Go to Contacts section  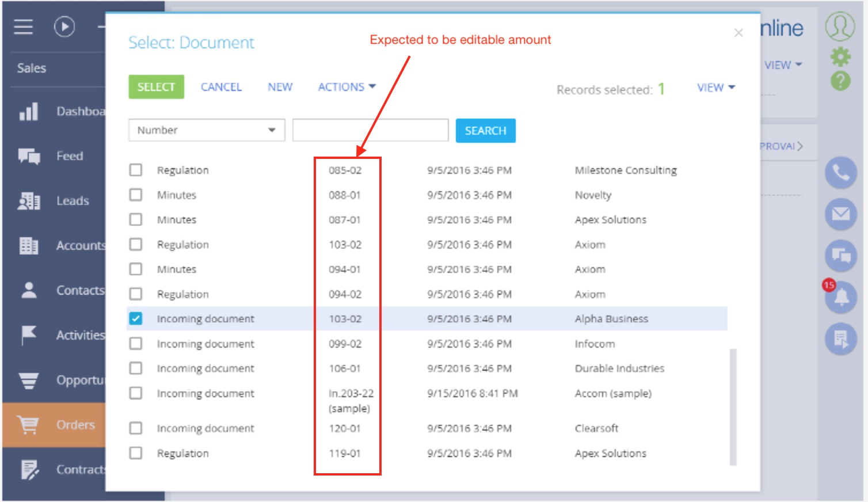(x=81, y=290)
